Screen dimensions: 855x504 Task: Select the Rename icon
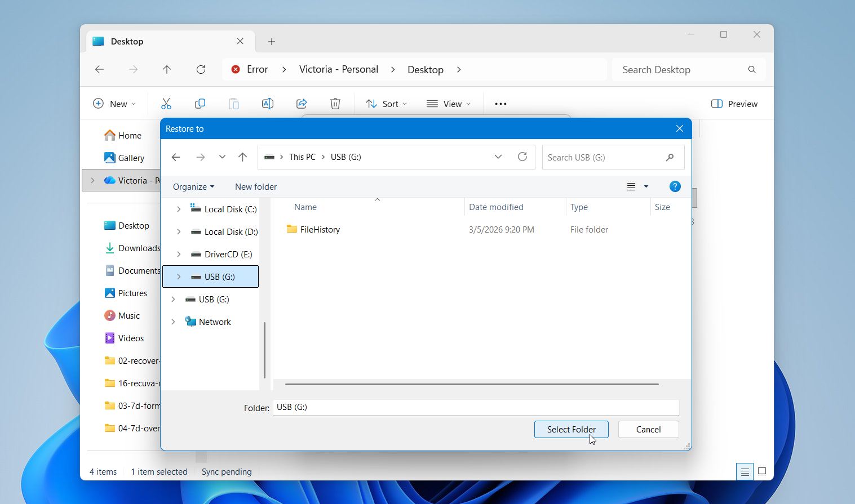[267, 103]
